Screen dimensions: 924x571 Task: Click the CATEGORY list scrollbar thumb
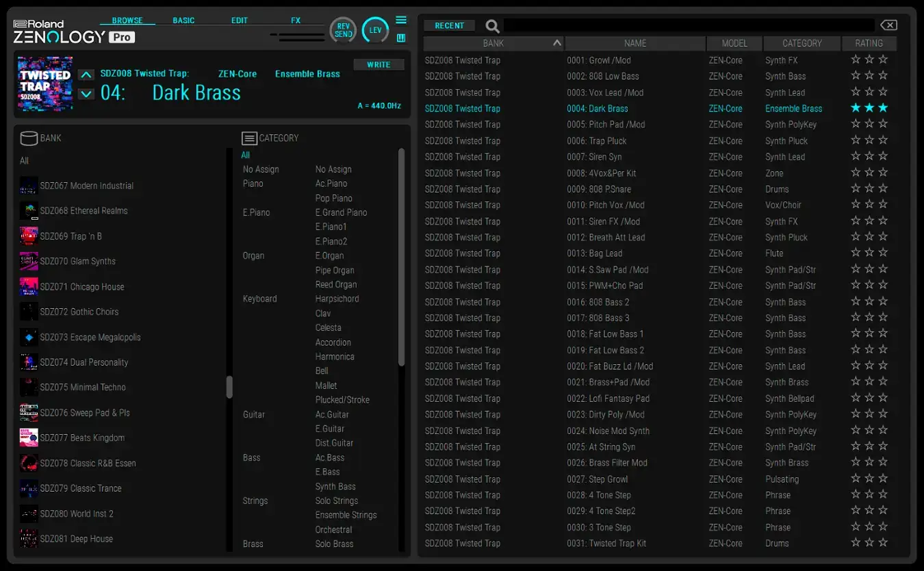[402, 257]
